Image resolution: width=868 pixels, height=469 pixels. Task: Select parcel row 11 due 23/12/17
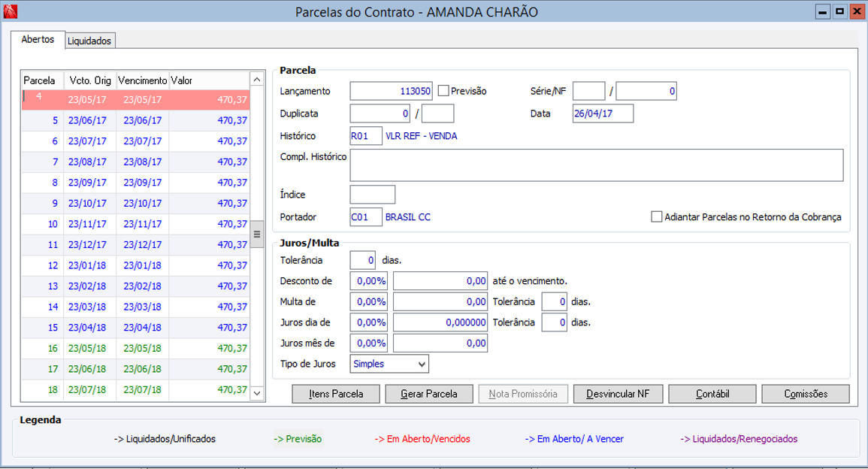click(x=135, y=245)
